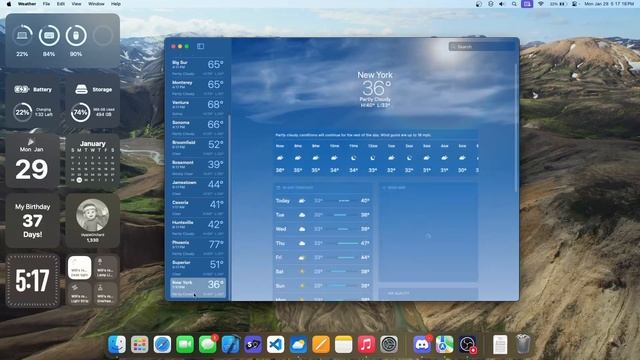Select Jamestown in the city list
Image resolution: width=640 pixels, height=360 pixels.
pyautogui.click(x=198, y=187)
